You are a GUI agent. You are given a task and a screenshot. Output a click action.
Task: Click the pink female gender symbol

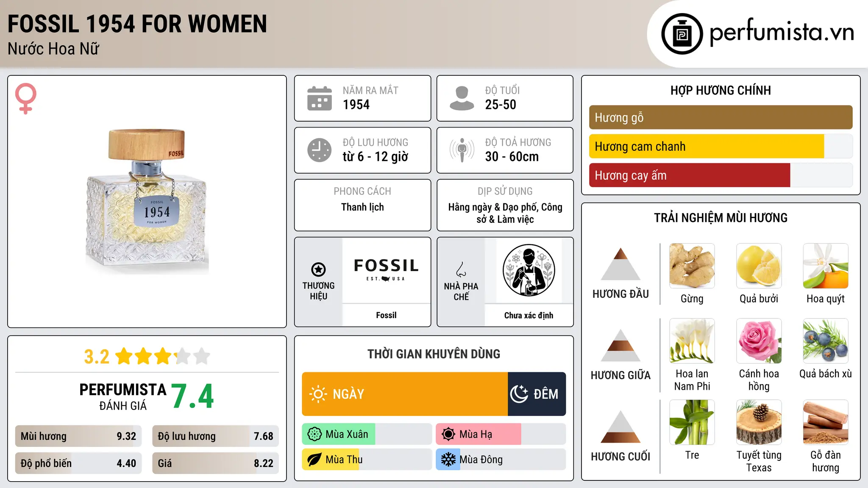(x=26, y=99)
